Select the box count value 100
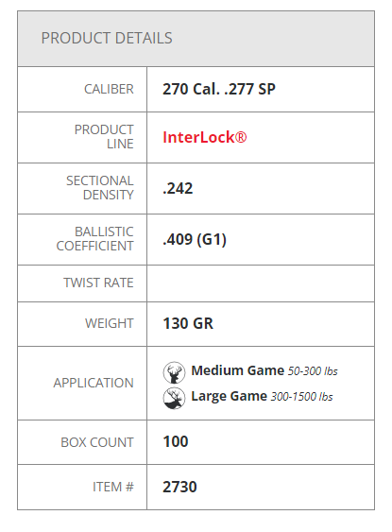 [176, 441]
